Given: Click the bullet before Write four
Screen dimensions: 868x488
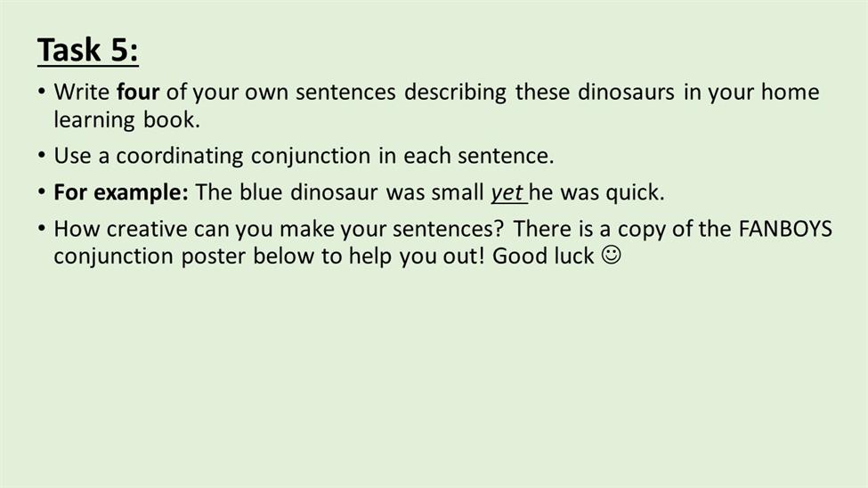Looking at the screenshot, I should [x=42, y=91].
